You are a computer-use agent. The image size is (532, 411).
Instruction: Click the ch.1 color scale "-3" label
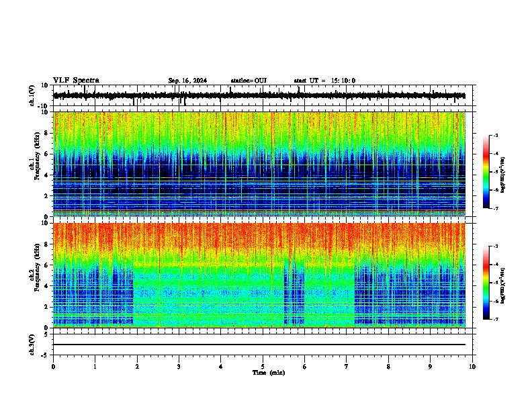(x=495, y=135)
